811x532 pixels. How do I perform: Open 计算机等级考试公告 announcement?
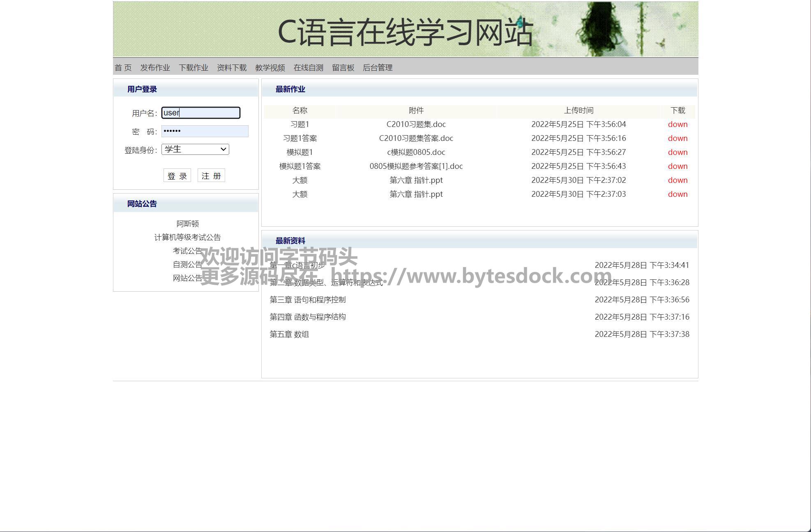tap(187, 237)
